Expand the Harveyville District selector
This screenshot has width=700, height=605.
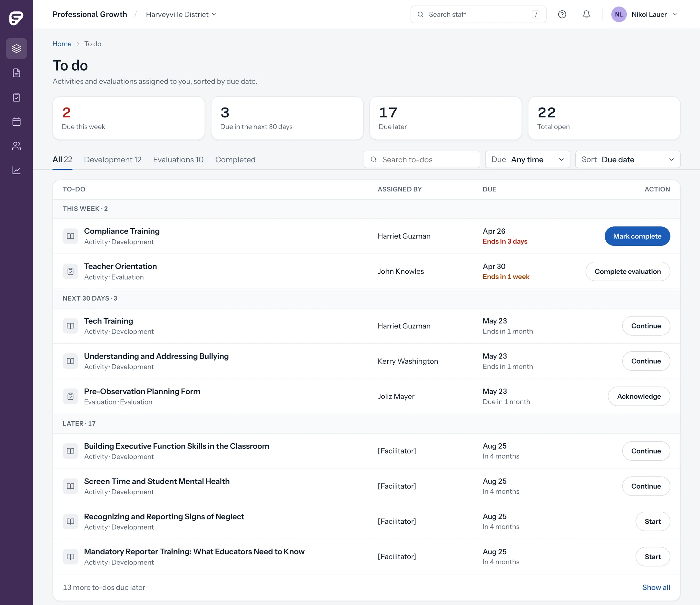point(181,15)
